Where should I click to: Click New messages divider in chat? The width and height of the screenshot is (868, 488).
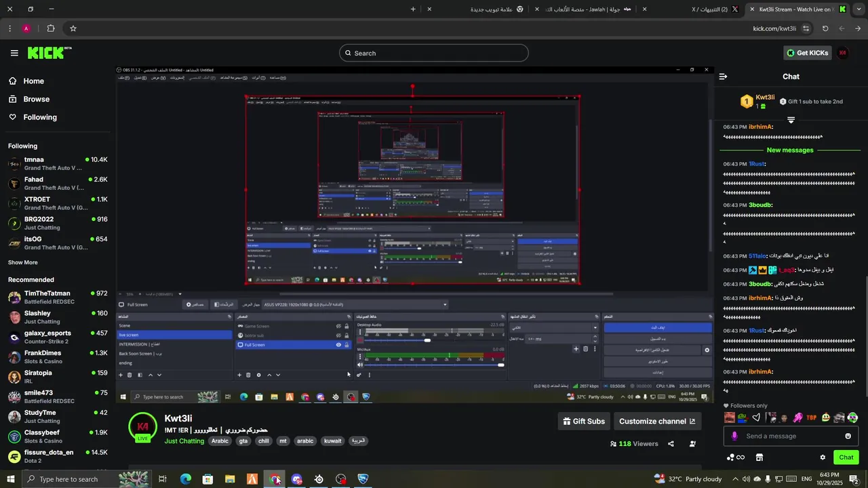(790, 150)
